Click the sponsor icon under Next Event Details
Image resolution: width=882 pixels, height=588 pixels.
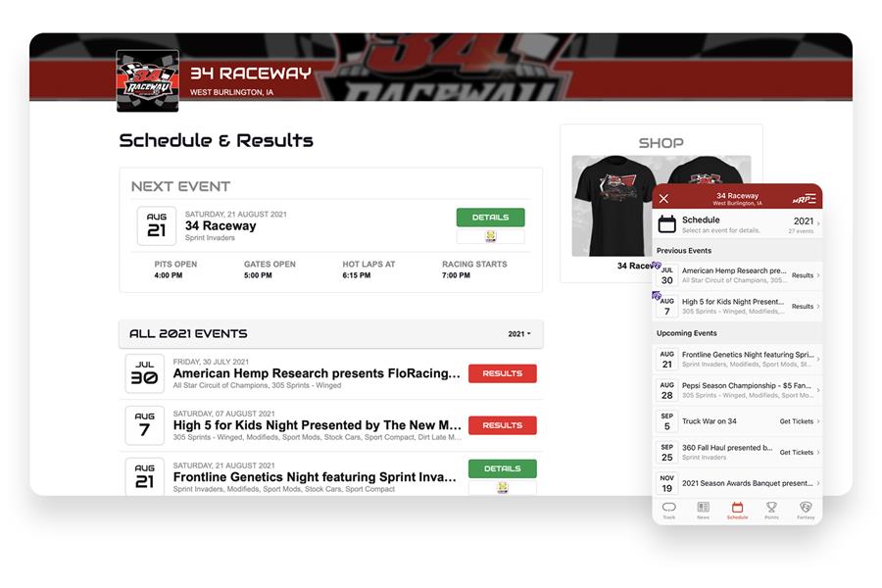point(491,236)
